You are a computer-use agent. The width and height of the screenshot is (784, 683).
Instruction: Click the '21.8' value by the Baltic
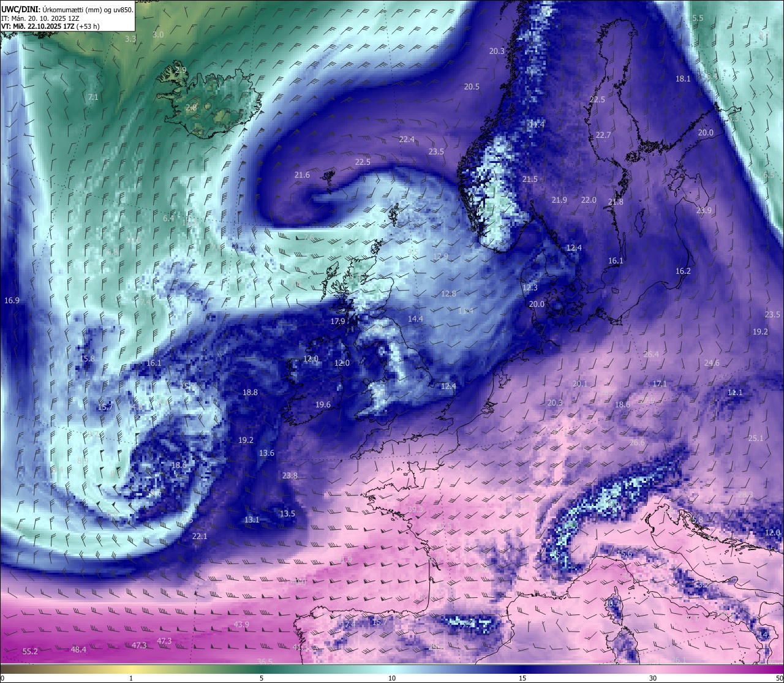point(616,202)
